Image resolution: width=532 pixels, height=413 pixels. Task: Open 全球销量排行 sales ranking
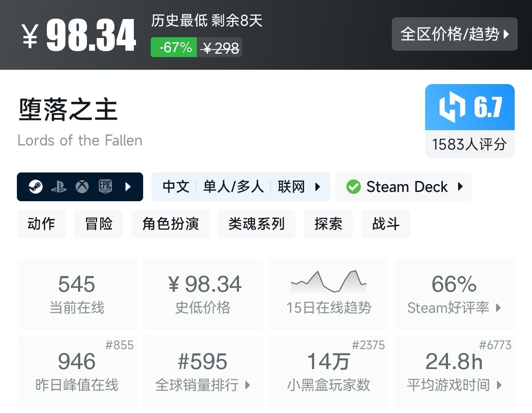(203, 371)
